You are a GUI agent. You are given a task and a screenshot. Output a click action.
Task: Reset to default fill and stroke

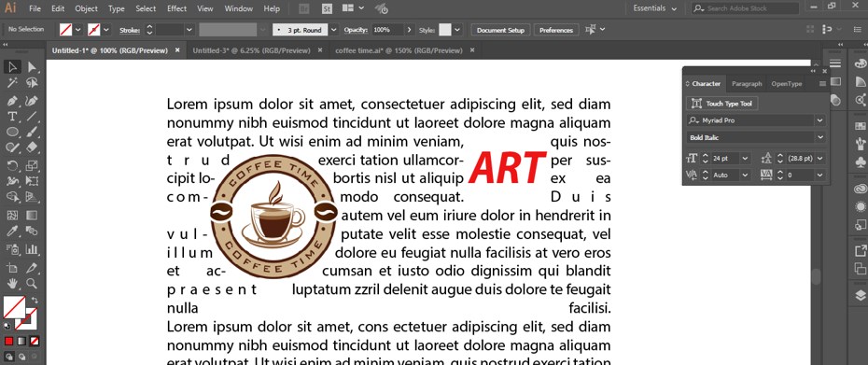[7, 327]
